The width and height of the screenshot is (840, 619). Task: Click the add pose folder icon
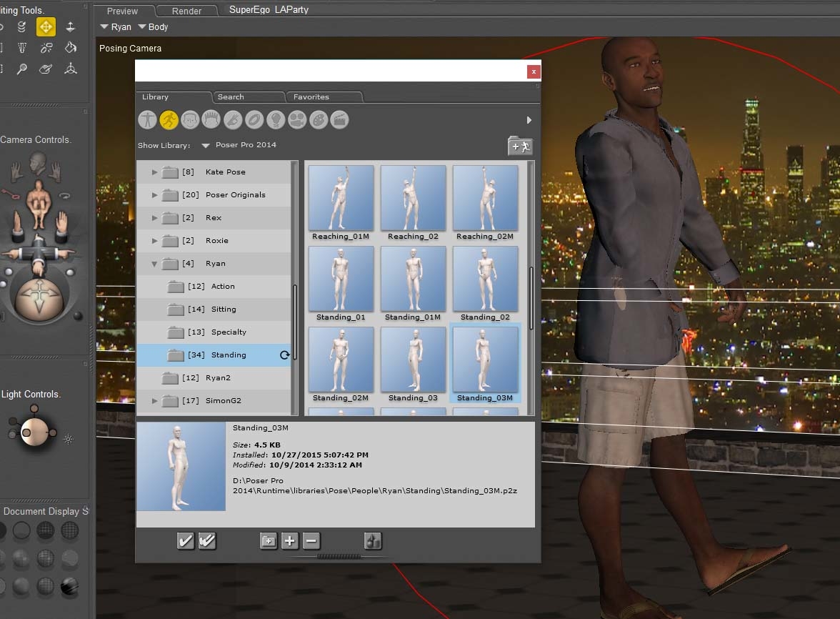click(x=520, y=146)
